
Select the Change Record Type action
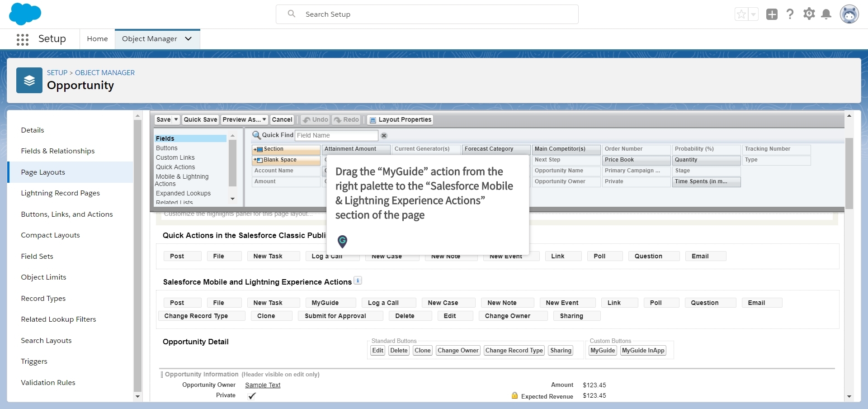pos(202,316)
